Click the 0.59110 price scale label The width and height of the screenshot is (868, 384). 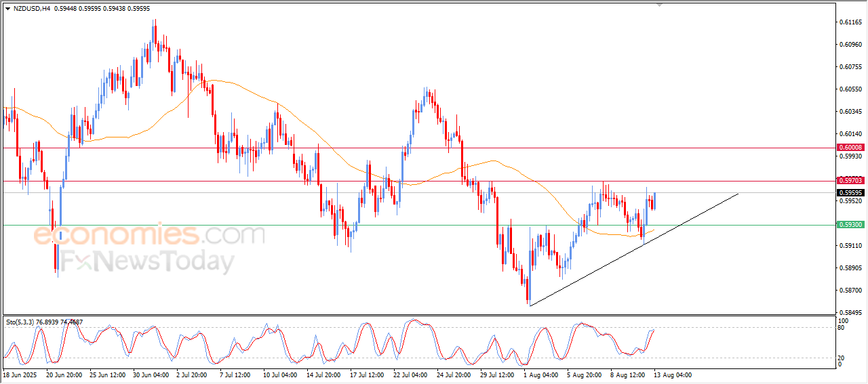(x=850, y=246)
